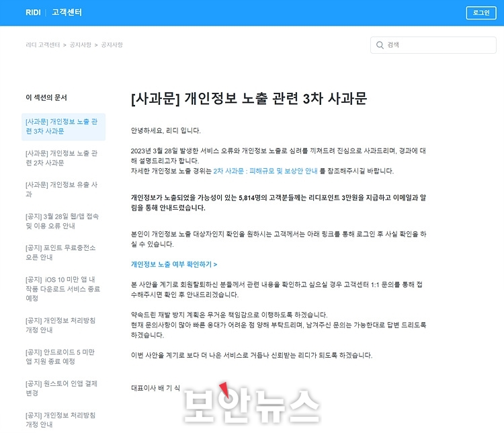Click the 이 섹션의 문서 heading

coord(46,97)
